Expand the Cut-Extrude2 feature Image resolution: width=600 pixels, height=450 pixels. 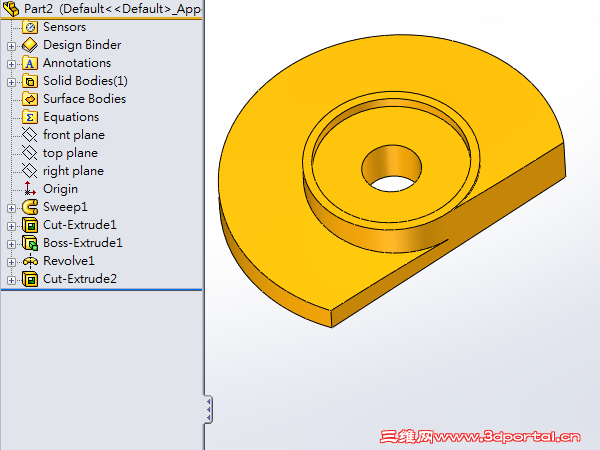coord(11,280)
